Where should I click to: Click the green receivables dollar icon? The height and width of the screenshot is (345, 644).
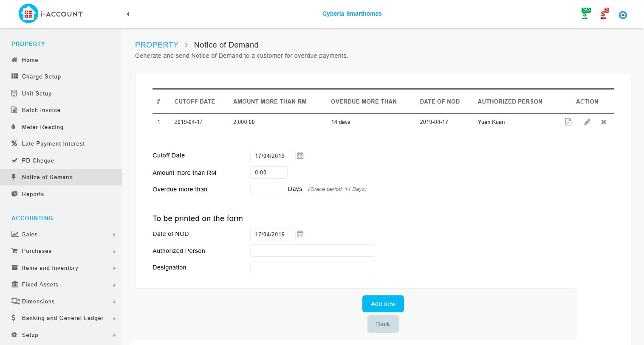585,14
